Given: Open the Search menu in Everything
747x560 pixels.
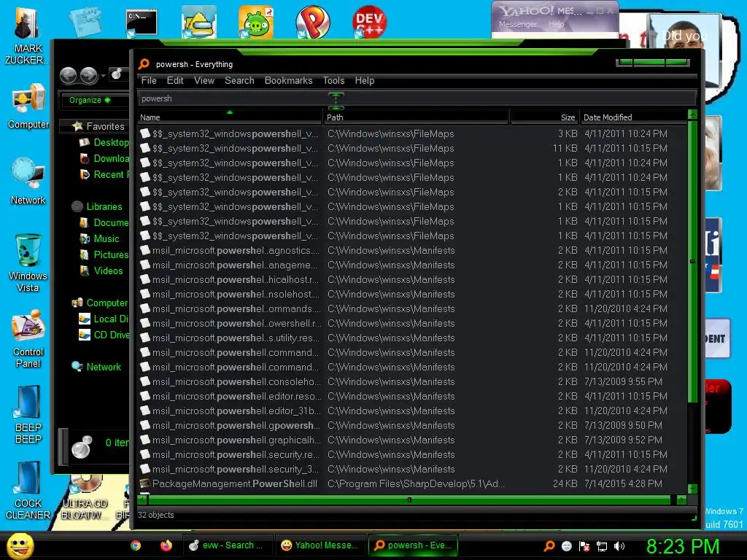Looking at the screenshot, I should [x=239, y=80].
